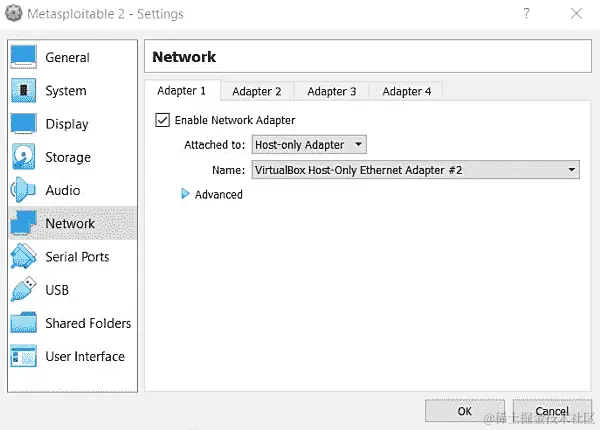Click the USB plug icon
Image resolution: width=600 pixels, height=430 pixels.
[x=23, y=289]
